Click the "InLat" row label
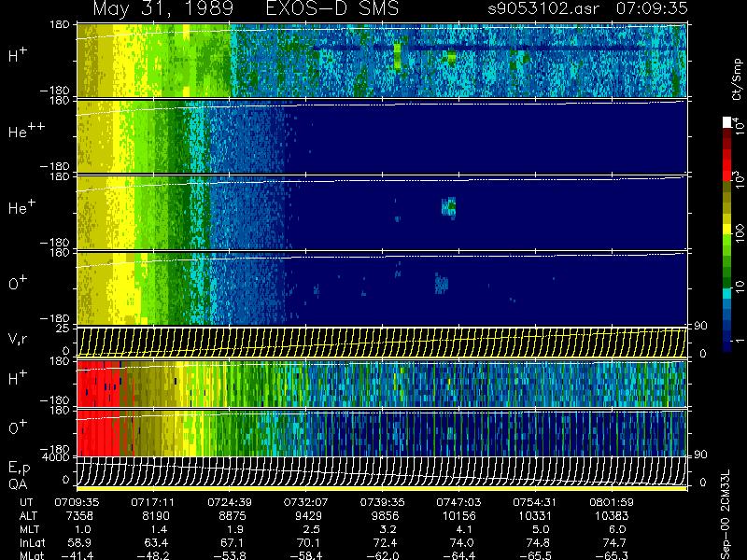 pos(33,543)
